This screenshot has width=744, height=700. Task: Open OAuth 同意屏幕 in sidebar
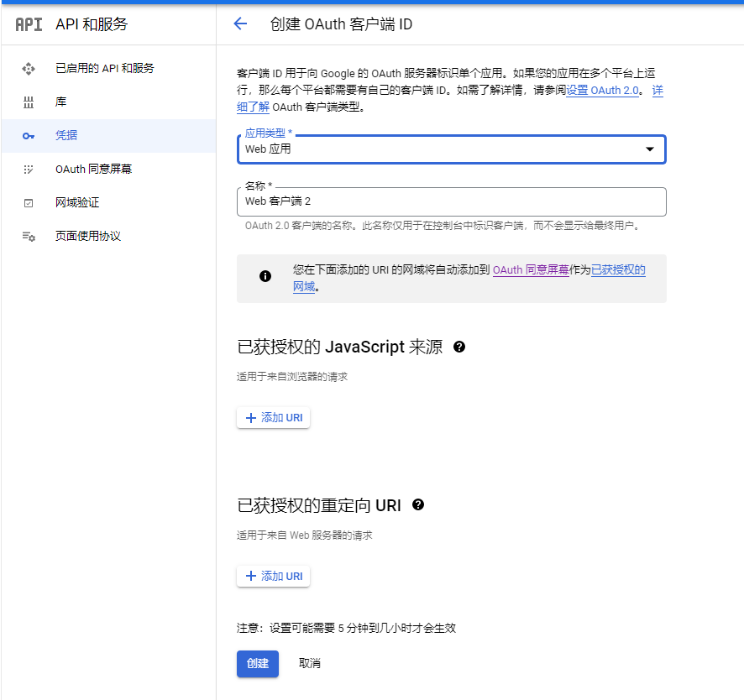pyautogui.click(x=108, y=170)
